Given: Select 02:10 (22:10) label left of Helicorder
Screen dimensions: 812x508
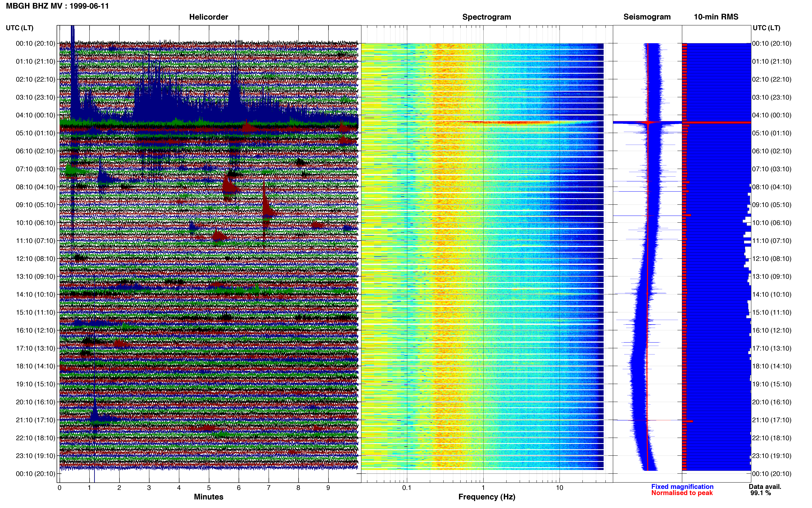Looking at the screenshot, I should pyautogui.click(x=36, y=79).
